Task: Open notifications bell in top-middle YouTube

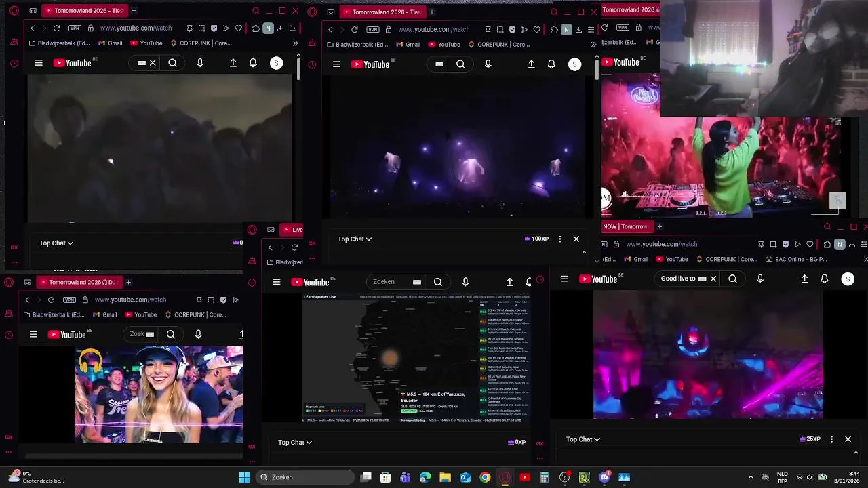Action: [551, 64]
